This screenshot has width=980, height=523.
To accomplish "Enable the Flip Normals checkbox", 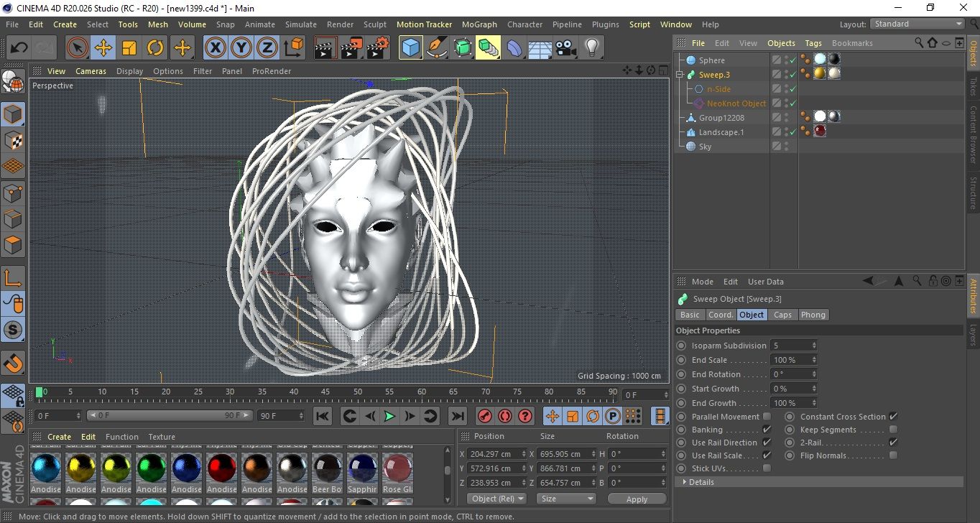I will [893, 455].
